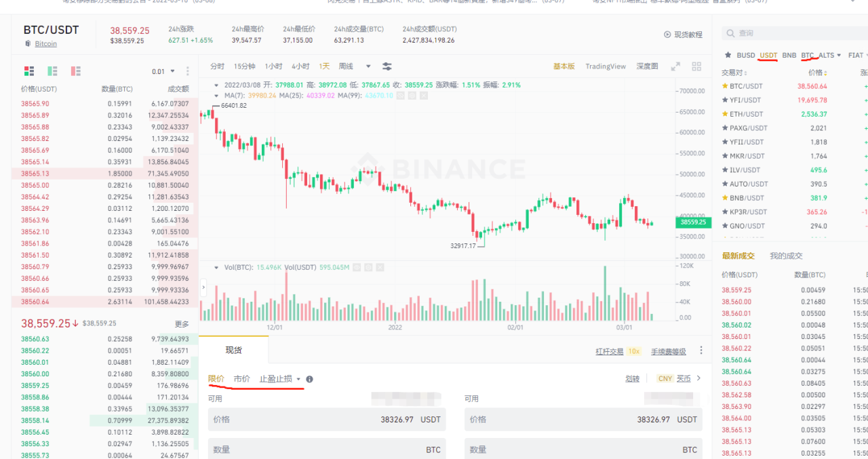Switch to the TradingView chart tab

pos(606,66)
